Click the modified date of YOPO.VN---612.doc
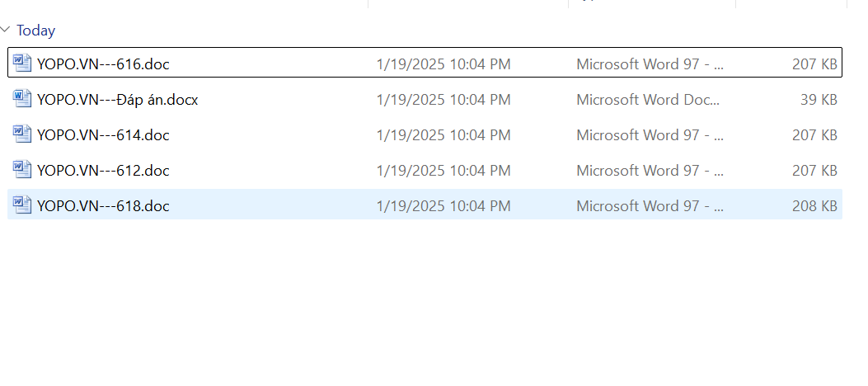868x386 pixels. pos(443,171)
